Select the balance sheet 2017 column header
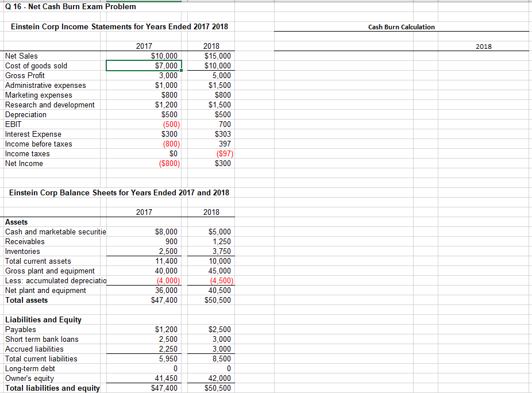Viewport: 532px width, 393px height. [x=144, y=213]
